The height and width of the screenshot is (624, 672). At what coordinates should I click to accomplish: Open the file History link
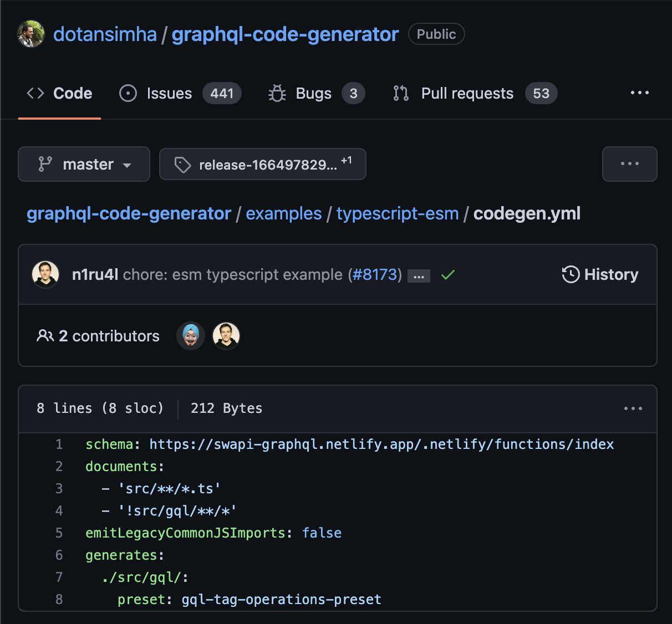coord(600,274)
